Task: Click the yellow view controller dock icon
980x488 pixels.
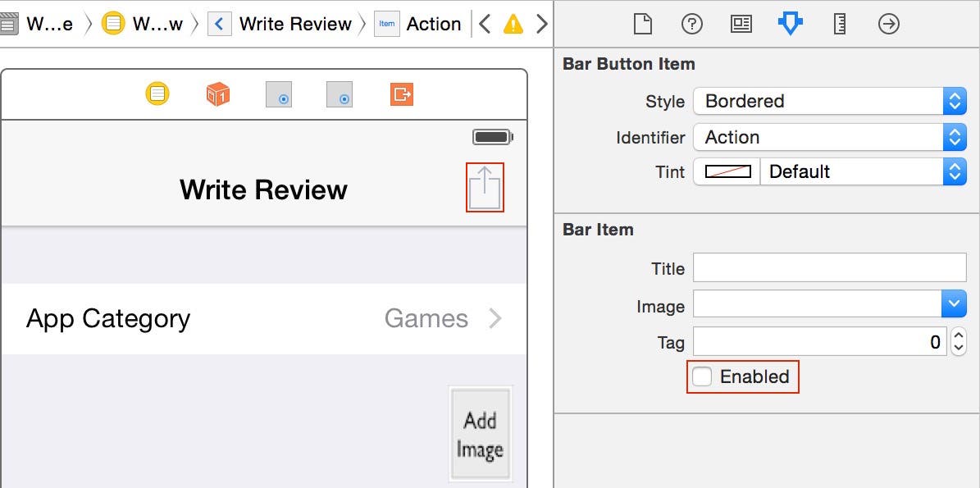Action: [x=157, y=93]
